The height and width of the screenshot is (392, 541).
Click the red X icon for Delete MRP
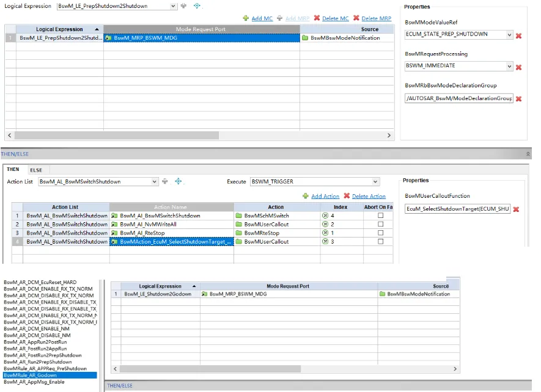(x=356, y=18)
